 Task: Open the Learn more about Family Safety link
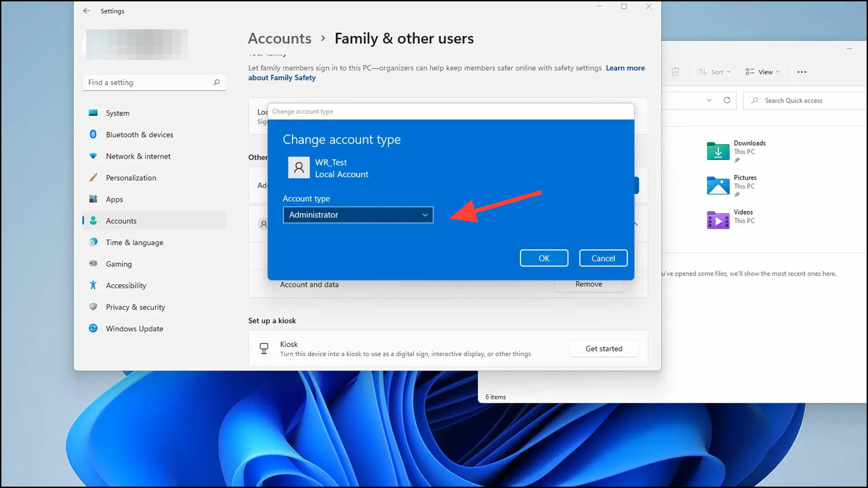[x=625, y=68]
